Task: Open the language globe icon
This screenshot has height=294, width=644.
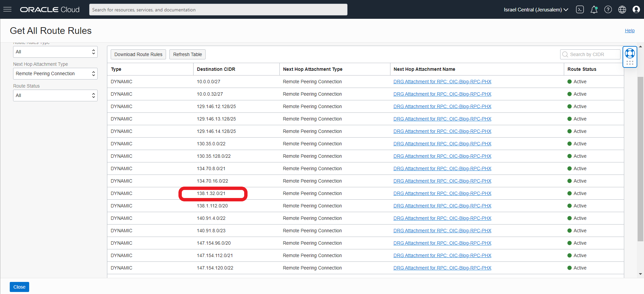Action: click(622, 9)
